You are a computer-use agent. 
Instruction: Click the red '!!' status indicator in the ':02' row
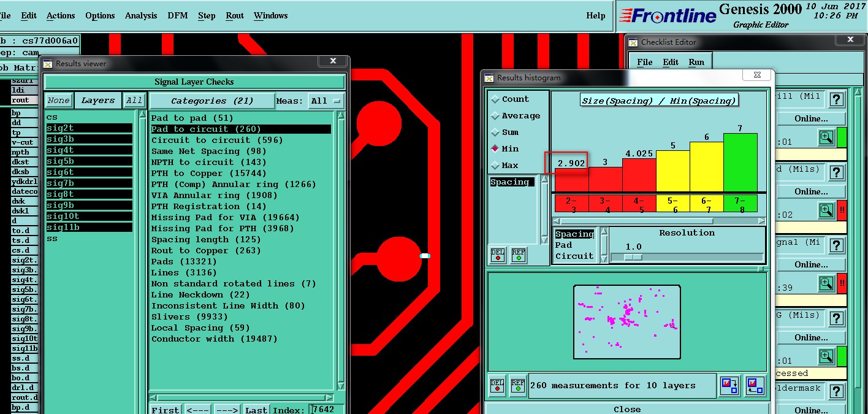pyautogui.click(x=842, y=210)
